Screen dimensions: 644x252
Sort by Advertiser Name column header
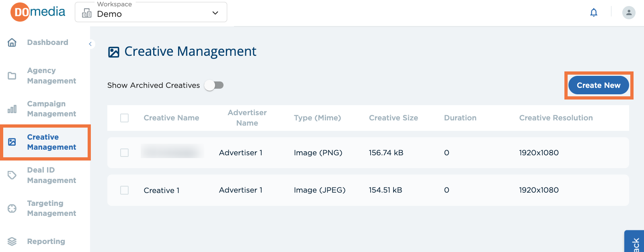pos(247,118)
